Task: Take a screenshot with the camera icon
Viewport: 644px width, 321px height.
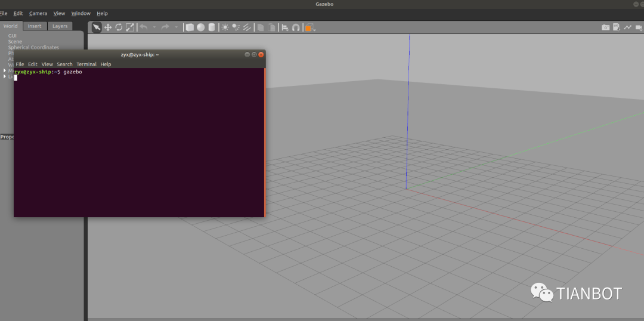Action: (605, 27)
